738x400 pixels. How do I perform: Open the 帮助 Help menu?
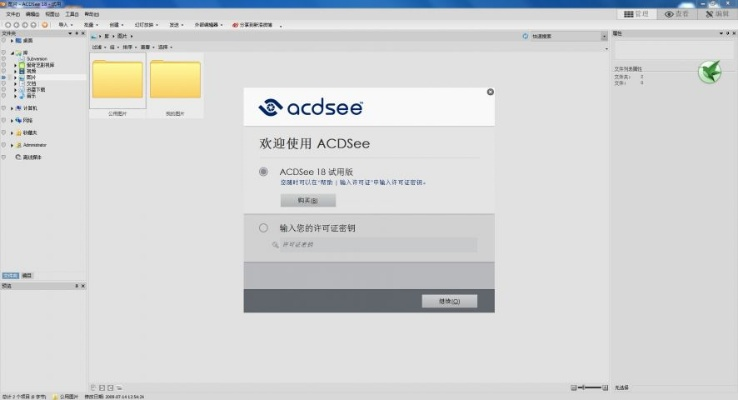pyautogui.click(x=91, y=15)
